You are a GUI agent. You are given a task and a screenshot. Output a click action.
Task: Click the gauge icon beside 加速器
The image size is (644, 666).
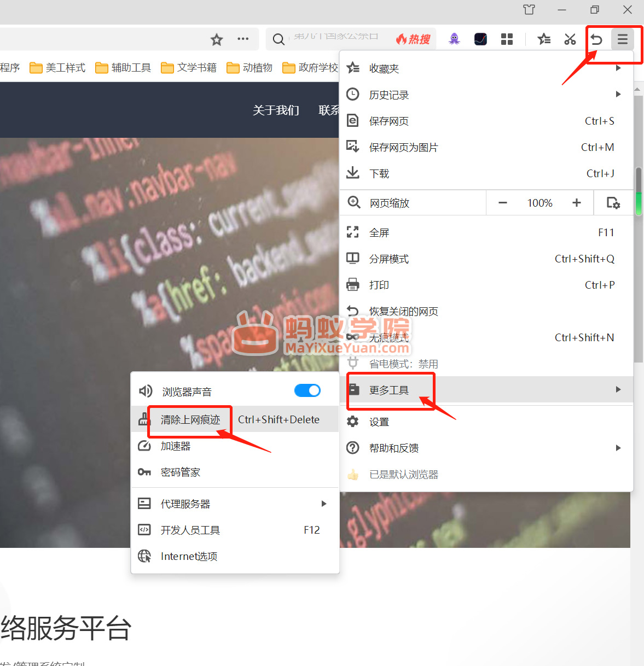pos(144,446)
